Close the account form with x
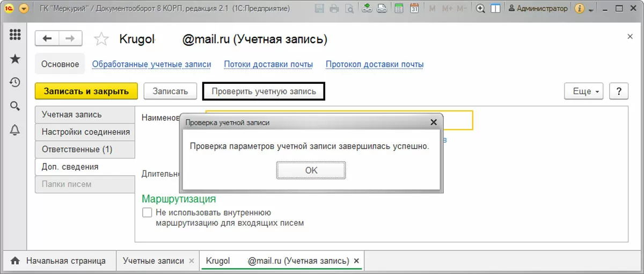Image resolution: width=644 pixels, height=274 pixels. coord(630,37)
